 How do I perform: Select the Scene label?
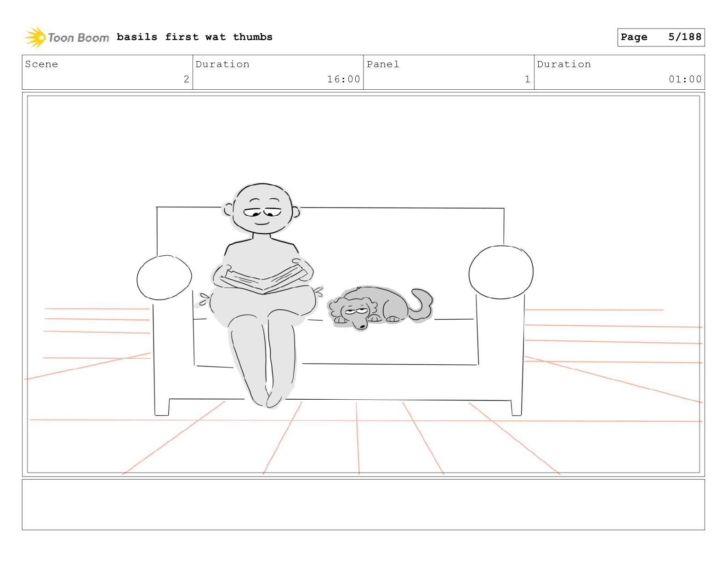point(41,64)
